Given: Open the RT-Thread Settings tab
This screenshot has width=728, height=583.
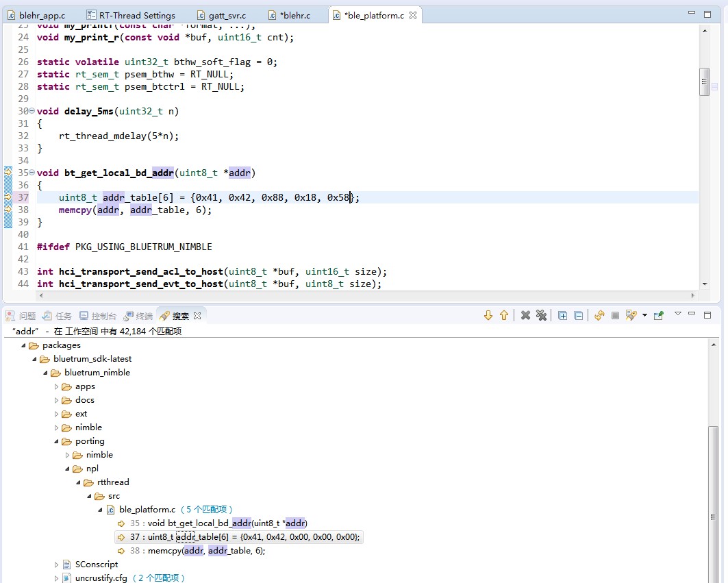Looking at the screenshot, I should click(136, 15).
